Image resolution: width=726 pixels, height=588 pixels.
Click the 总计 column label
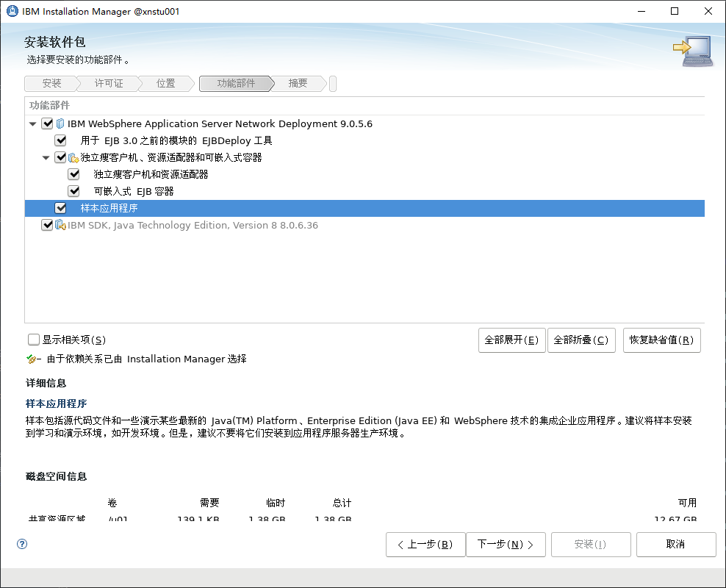[x=342, y=503]
